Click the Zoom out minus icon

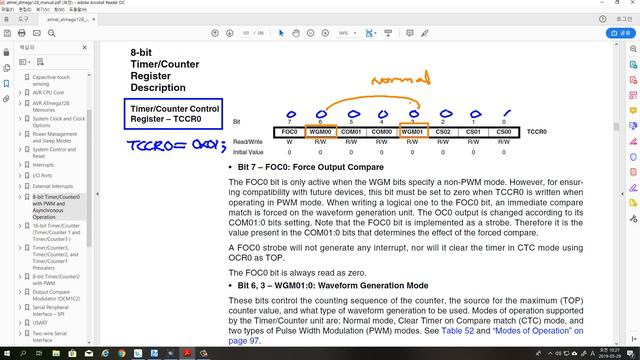pyautogui.click(x=311, y=33)
